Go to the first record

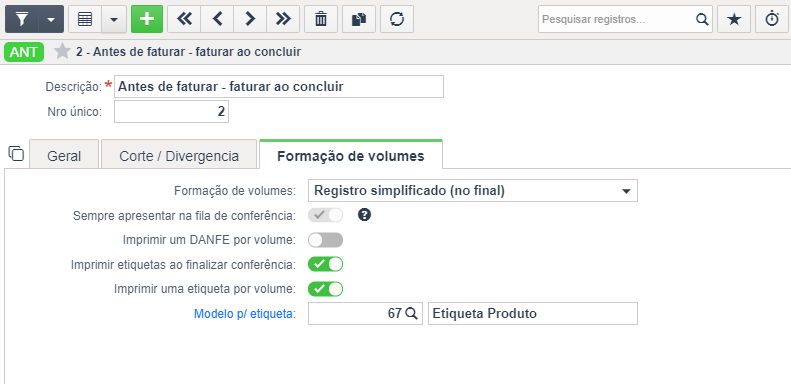click(x=184, y=19)
